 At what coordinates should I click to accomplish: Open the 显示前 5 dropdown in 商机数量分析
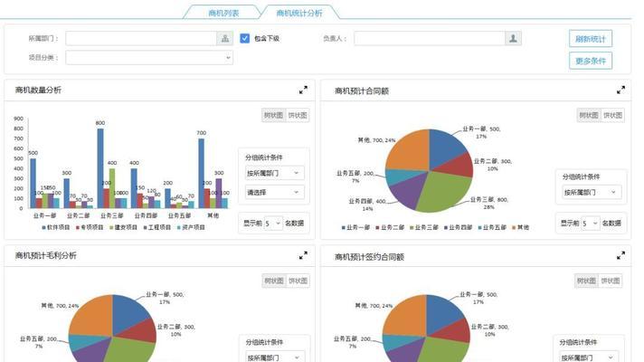pyautogui.click(x=273, y=224)
